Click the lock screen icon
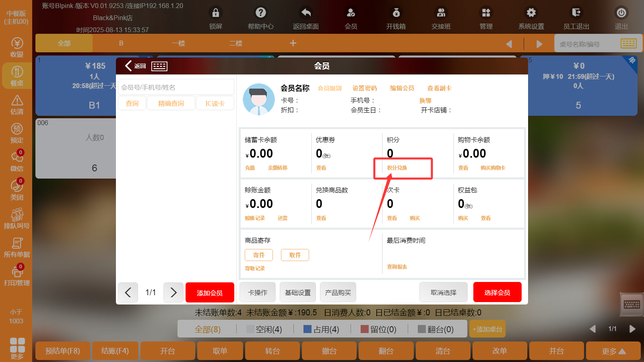This screenshot has width=644, height=362. point(215,13)
